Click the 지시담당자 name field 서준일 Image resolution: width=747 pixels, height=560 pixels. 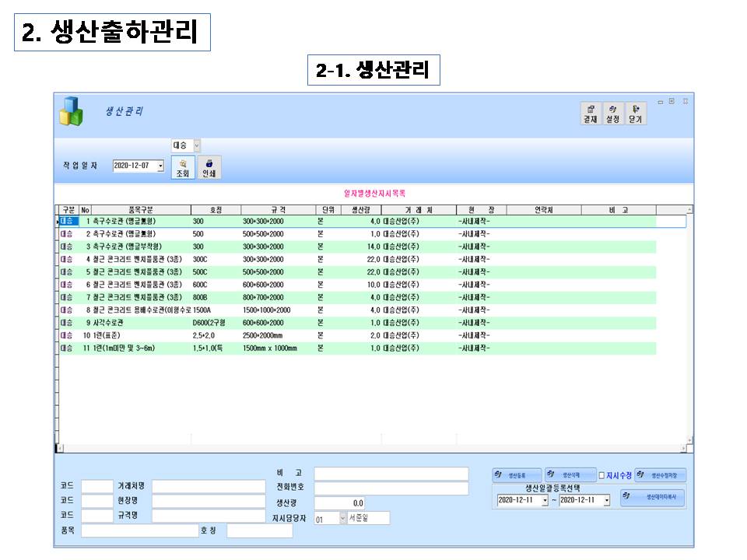[368, 518]
